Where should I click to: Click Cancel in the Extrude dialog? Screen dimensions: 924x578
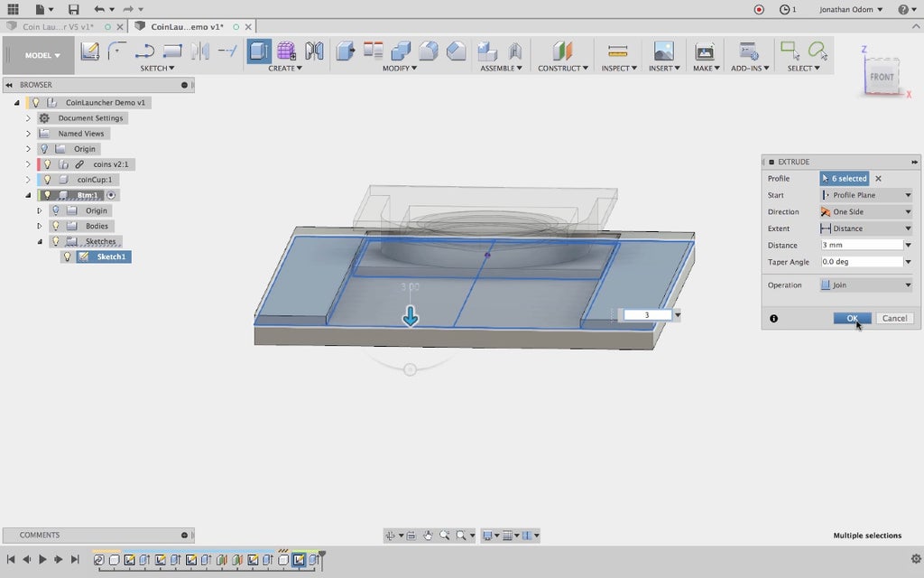coord(894,318)
